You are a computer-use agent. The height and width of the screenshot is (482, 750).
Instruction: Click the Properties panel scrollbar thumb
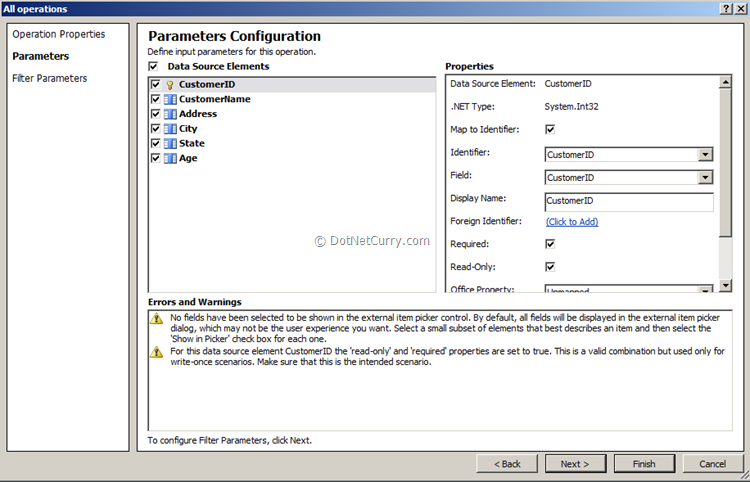(x=725, y=163)
